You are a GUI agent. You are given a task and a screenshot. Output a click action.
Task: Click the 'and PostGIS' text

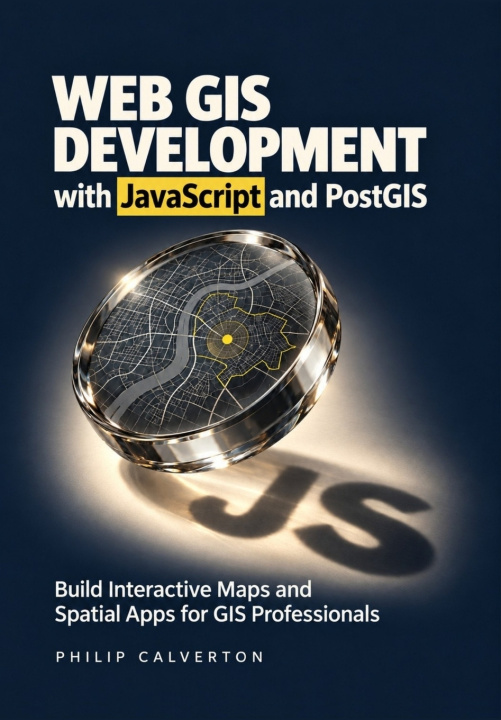(348, 196)
